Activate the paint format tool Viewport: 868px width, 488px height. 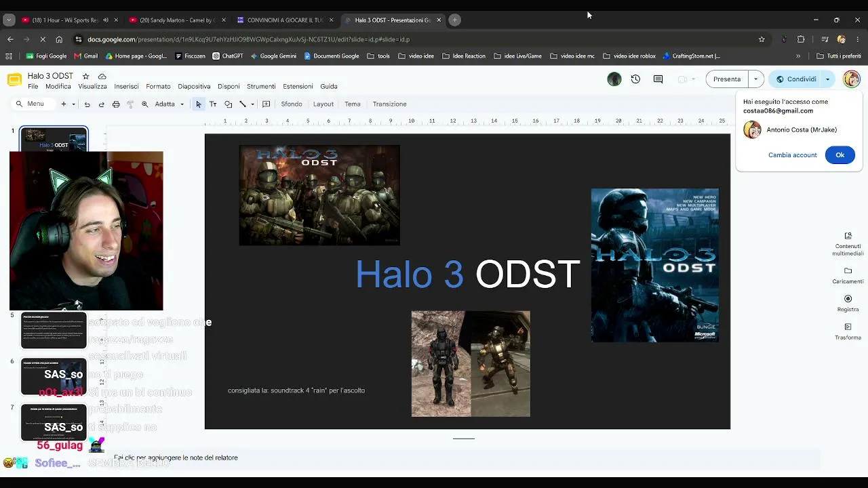point(130,104)
